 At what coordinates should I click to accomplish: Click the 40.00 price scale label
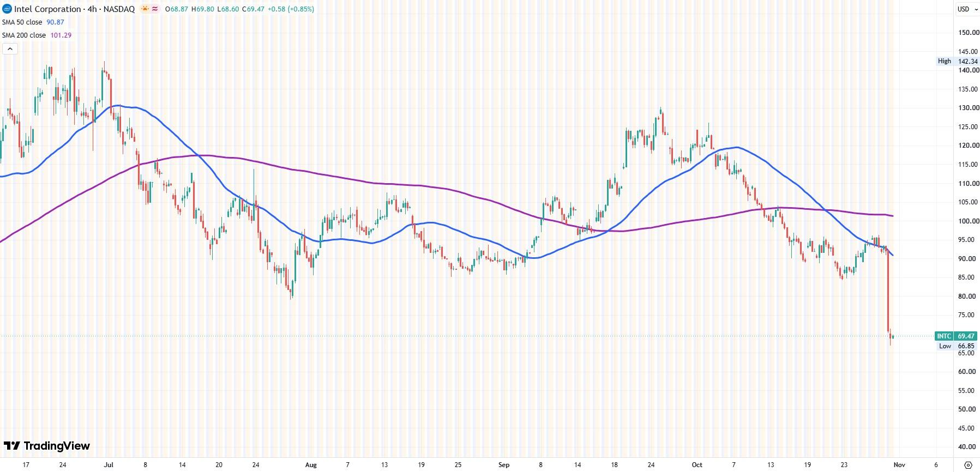coord(967,447)
